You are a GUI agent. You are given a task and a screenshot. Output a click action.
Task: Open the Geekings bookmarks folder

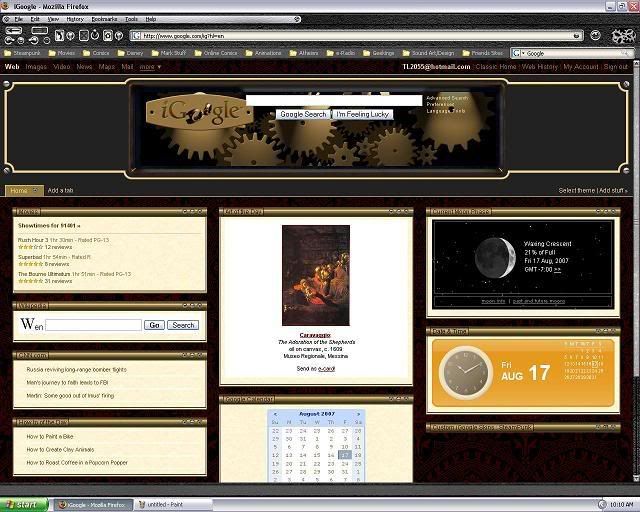point(379,53)
